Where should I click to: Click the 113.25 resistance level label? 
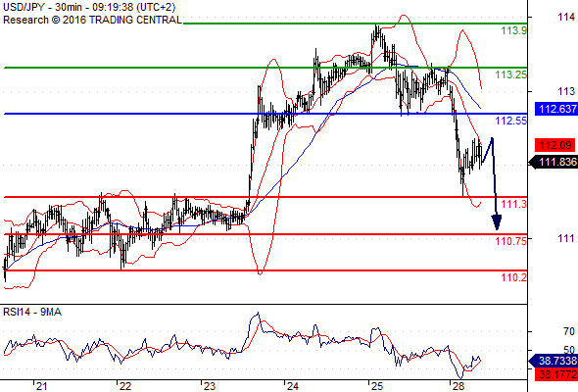[511, 74]
